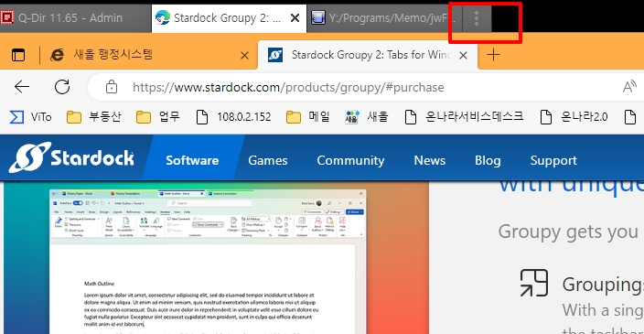Viewport: 644px width, 334px height.
Task: Activate the Read aloud icon
Action: click(x=628, y=87)
